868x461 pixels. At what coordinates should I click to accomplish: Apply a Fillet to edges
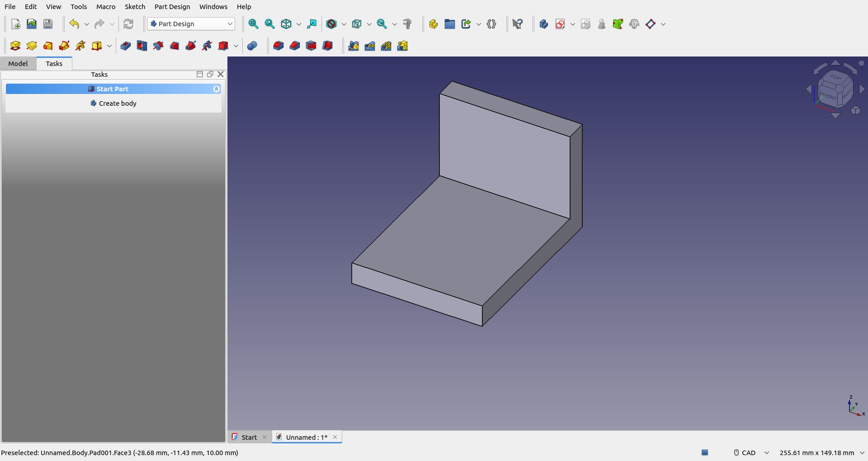click(278, 46)
